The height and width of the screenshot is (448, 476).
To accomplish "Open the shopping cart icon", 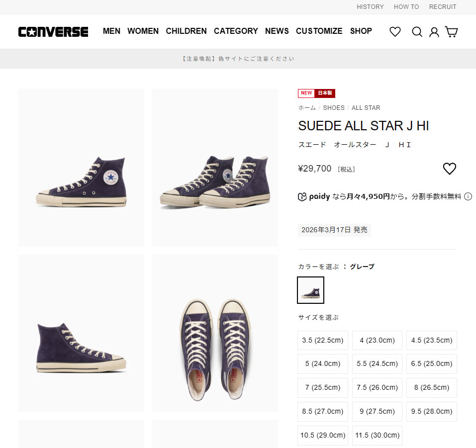I will pyautogui.click(x=451, y=31).
